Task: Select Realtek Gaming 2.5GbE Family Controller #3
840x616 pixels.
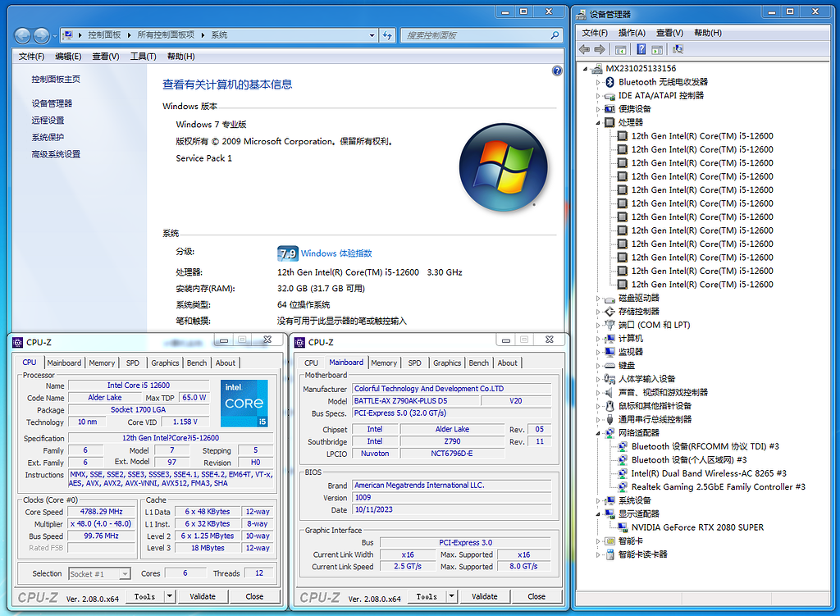Action: (718, 487)
